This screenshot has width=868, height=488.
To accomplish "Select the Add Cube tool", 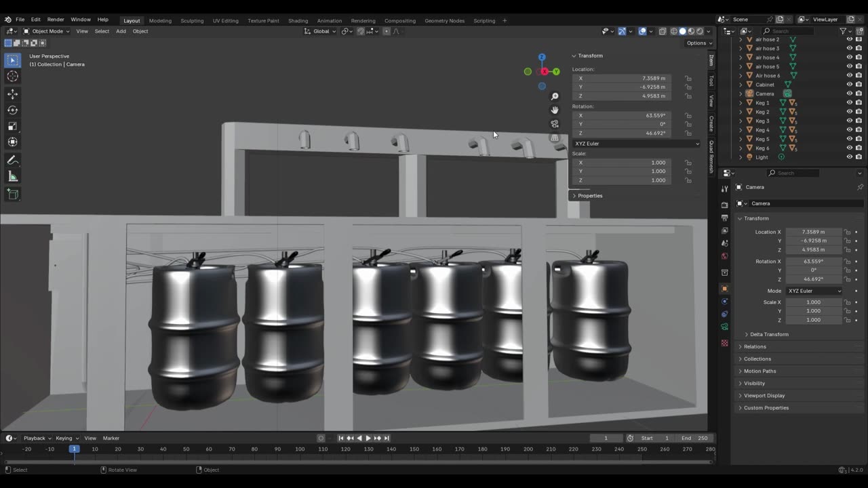I will pos(12,194).
